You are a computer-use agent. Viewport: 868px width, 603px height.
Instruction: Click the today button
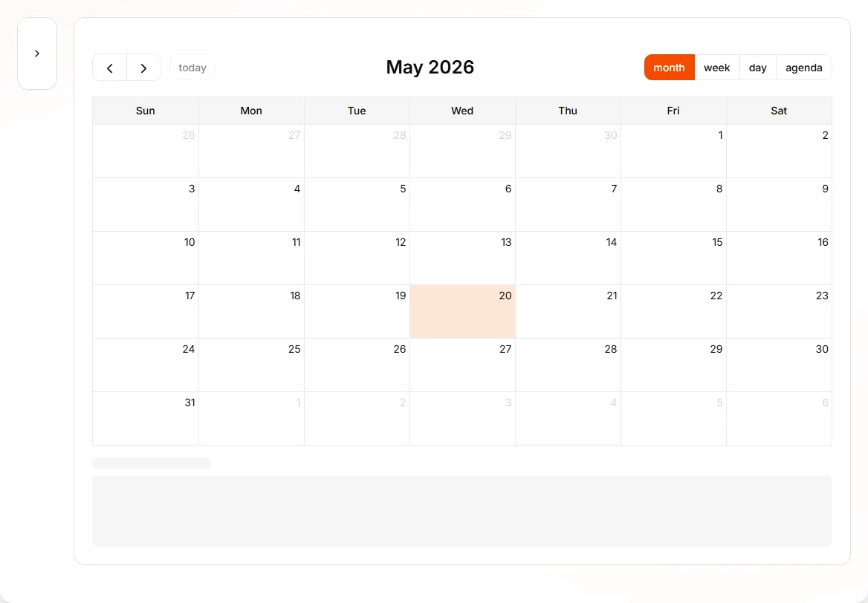coord(192,68)
